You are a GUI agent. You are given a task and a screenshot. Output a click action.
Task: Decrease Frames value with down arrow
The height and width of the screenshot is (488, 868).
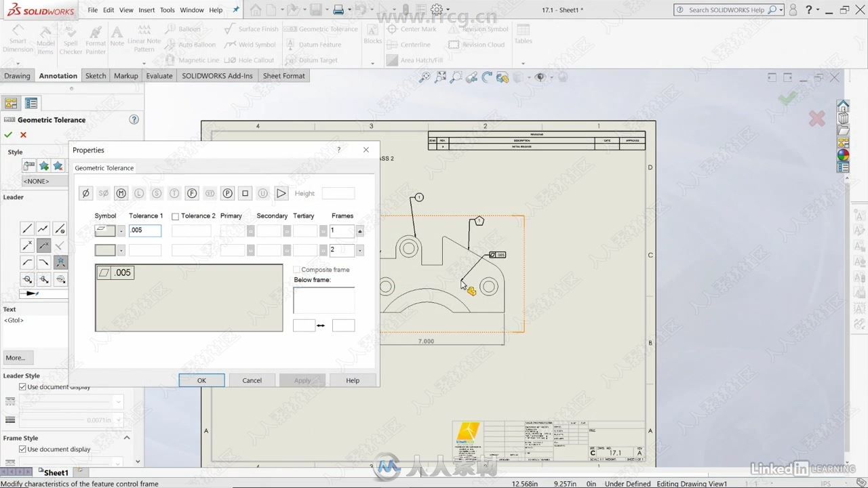359,250
